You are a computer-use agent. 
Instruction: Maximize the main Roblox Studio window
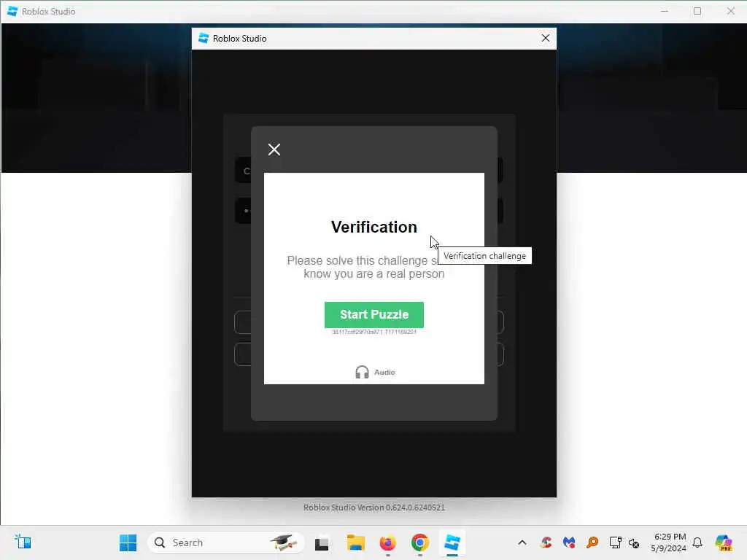point(697,11)
